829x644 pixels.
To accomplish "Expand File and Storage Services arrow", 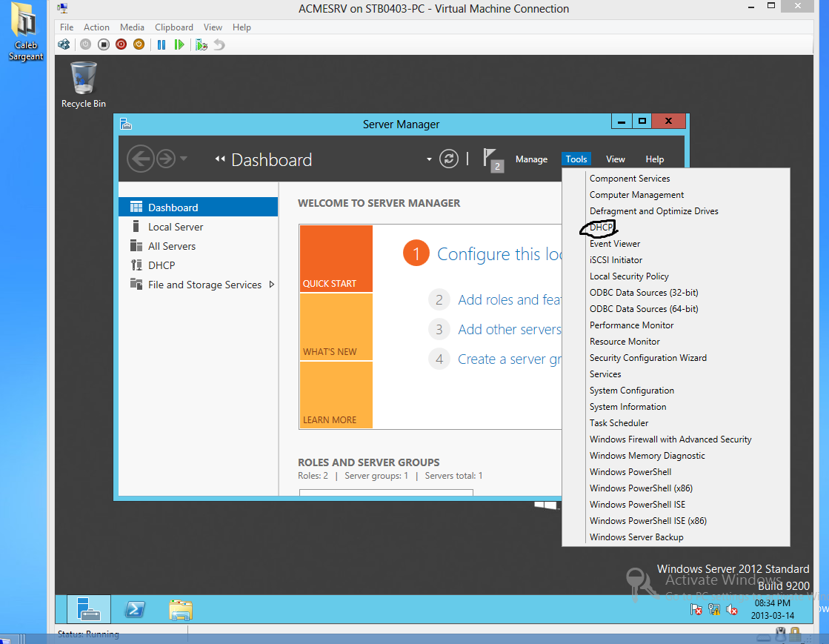I will 272,285.
